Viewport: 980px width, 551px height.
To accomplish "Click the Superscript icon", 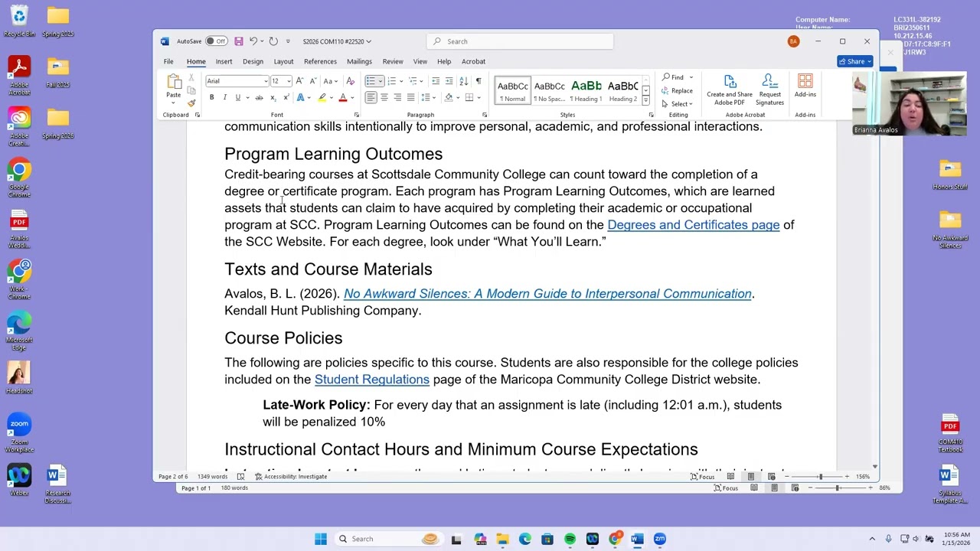I will 286,97.
